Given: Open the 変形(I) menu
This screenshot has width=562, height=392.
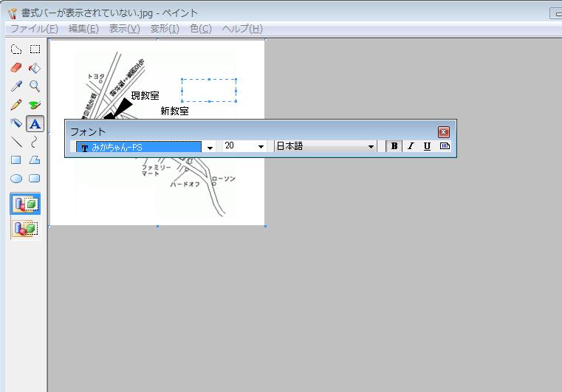Looking at the screenshot, I should pos(165,29).
